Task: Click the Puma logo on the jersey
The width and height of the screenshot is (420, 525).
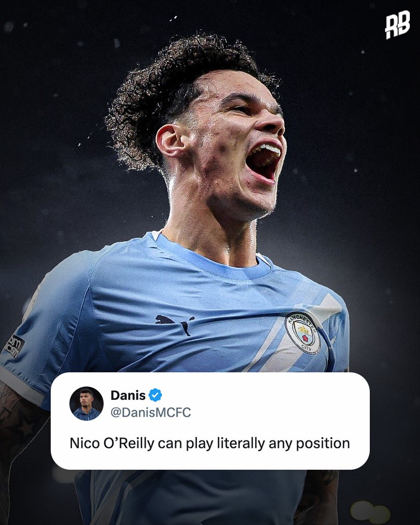Action: point(175,324)
